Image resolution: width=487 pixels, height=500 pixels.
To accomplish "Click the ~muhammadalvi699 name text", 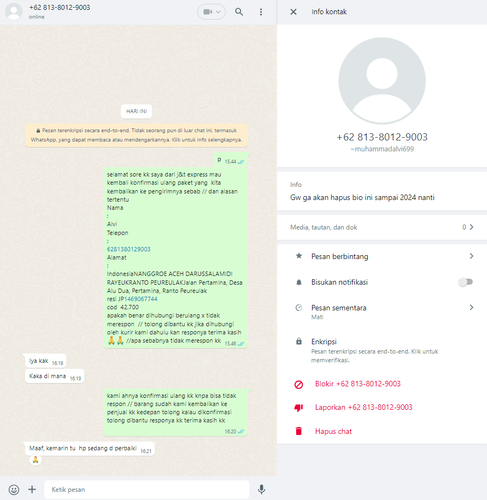I will [382, 149].
